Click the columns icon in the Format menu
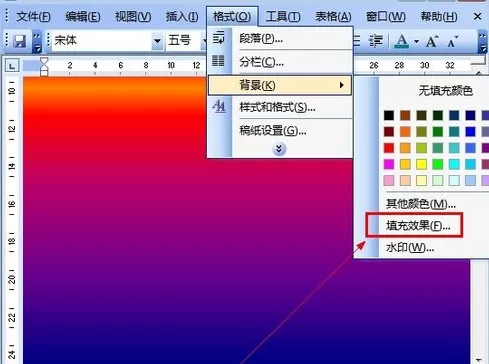This screenshot has width=489, height=364. tap(218, 61)
